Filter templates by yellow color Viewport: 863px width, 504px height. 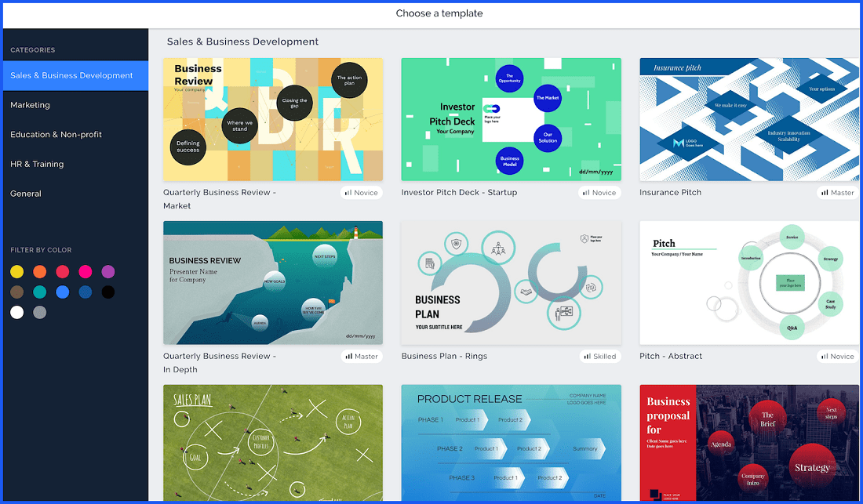(x=17, y=271)
